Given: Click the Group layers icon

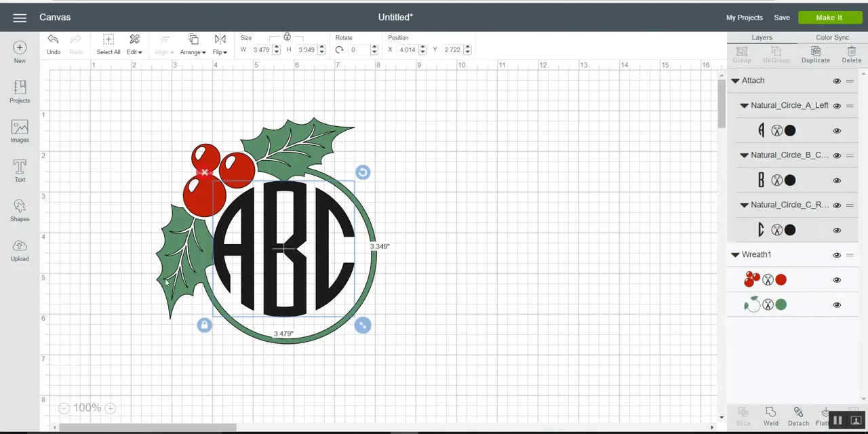Looking at the screenshot, I should coord(742,55).
